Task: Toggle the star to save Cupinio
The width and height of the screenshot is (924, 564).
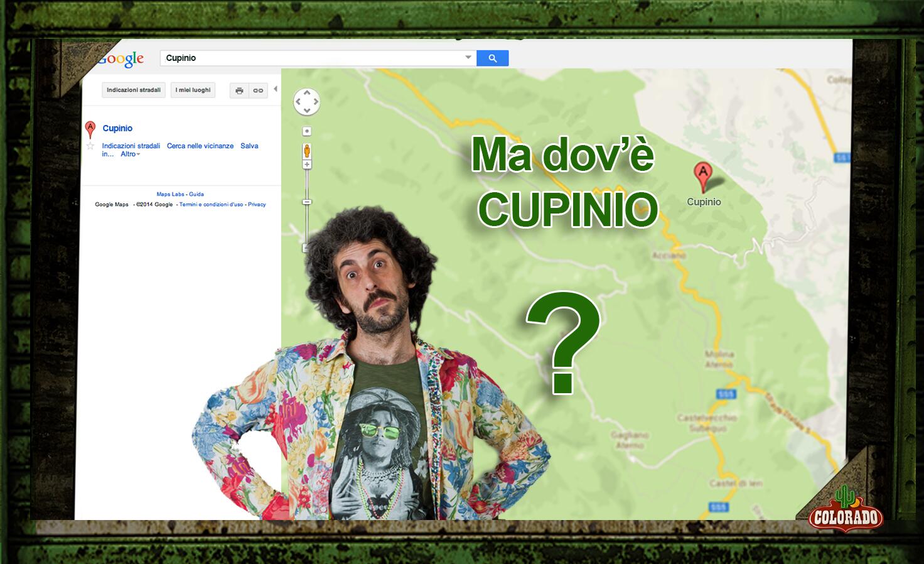Action: point(91,145)
